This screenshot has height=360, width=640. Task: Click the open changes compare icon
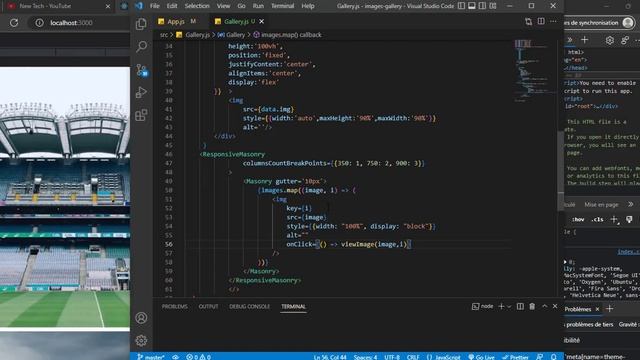pos(529,21)
